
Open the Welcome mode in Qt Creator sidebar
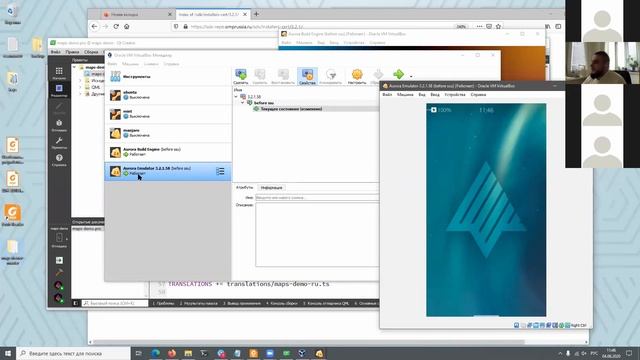click(59, 73)
